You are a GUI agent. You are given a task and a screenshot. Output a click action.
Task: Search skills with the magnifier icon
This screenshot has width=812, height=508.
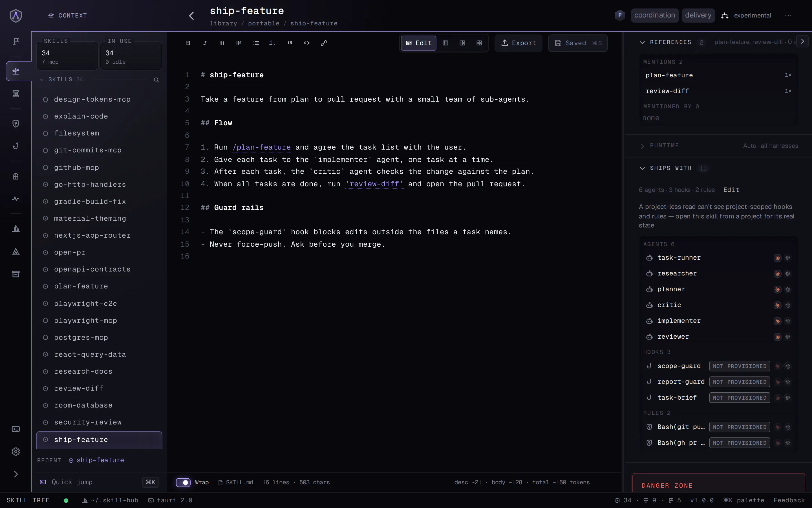tap(156, 80)
